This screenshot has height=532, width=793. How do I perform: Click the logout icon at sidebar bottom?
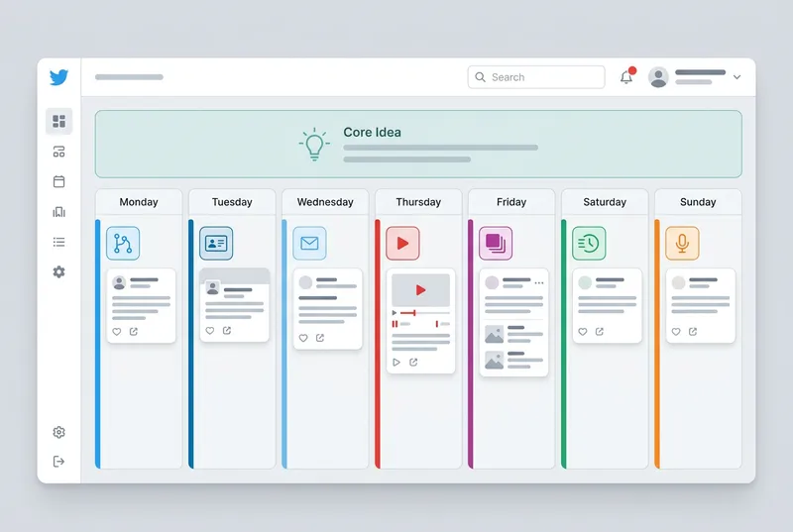59,462
